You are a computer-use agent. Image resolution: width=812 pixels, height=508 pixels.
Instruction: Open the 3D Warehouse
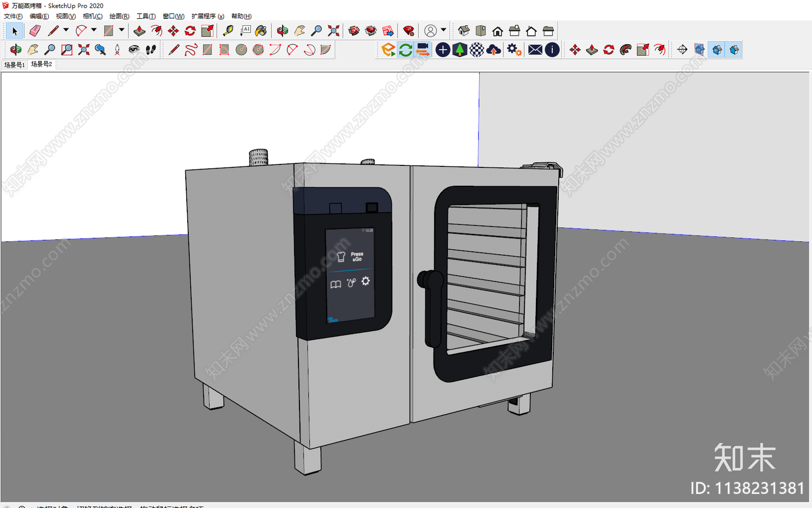pyautogui.click(x=354, y=31)
